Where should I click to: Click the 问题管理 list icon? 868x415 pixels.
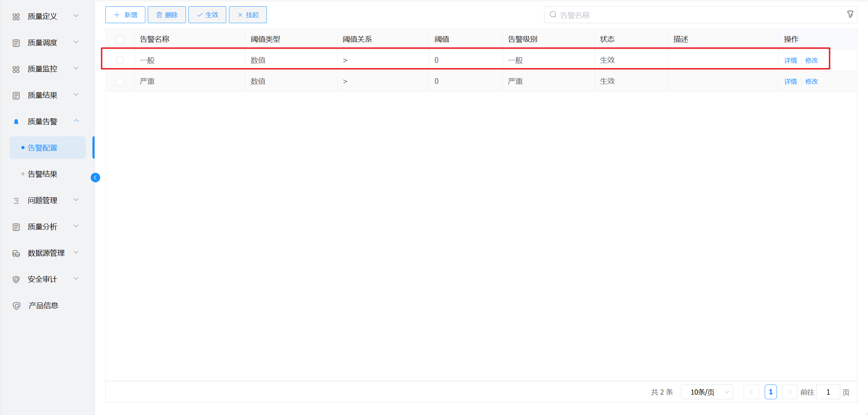point(16,200)
